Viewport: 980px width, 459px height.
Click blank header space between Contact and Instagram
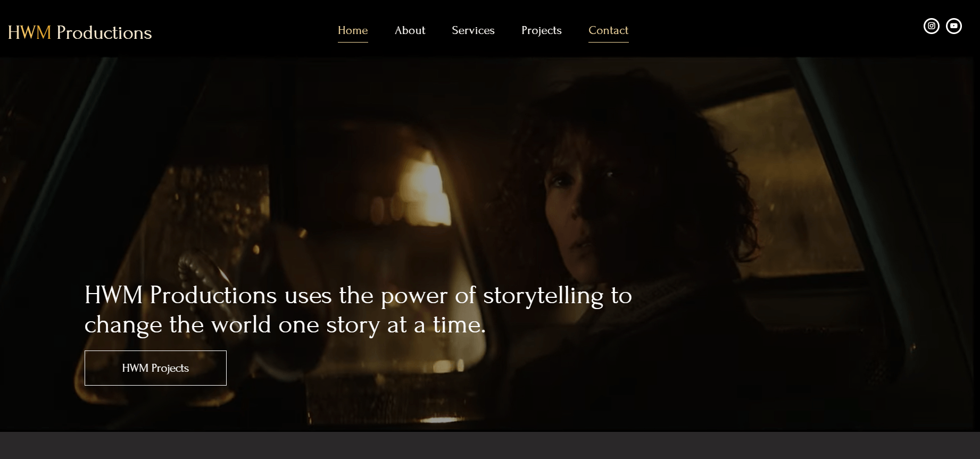(771, 29)
